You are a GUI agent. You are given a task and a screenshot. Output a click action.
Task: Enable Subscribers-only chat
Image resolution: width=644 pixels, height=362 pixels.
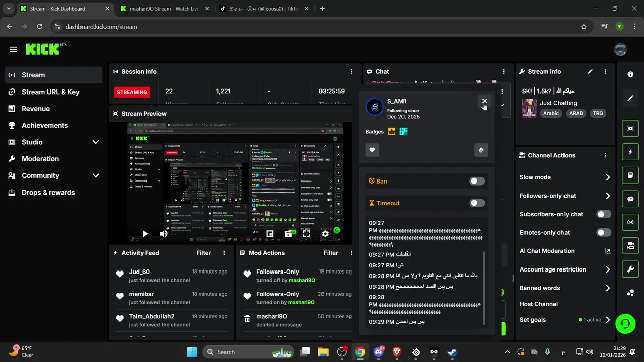pos(604,214)
